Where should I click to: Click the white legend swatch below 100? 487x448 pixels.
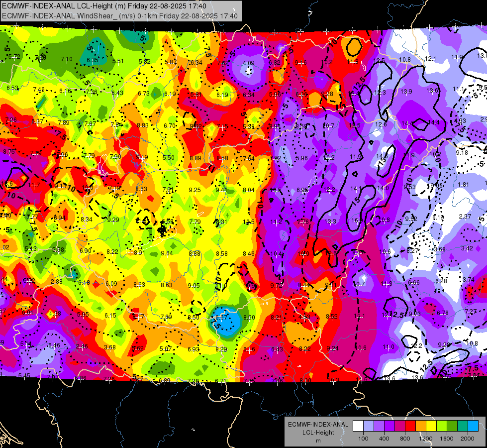click(358, 426)
